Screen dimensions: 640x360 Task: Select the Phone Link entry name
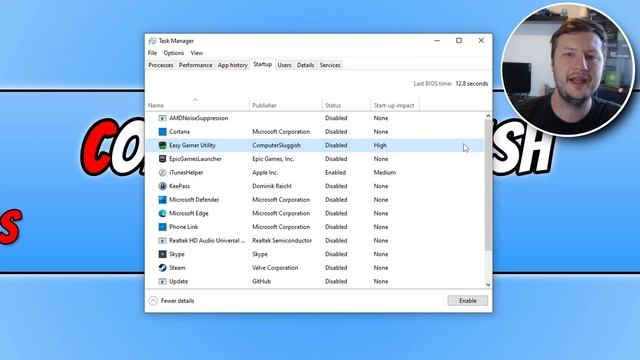point(184,227)
